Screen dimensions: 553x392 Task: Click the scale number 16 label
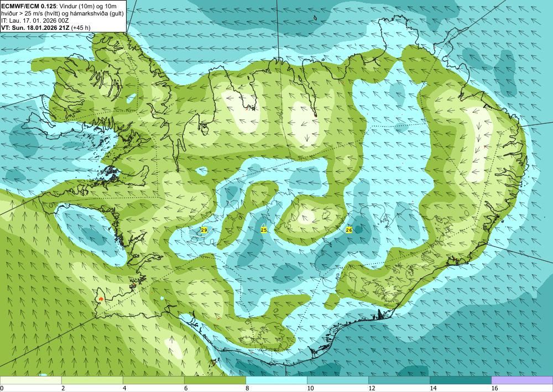[495, 388]
